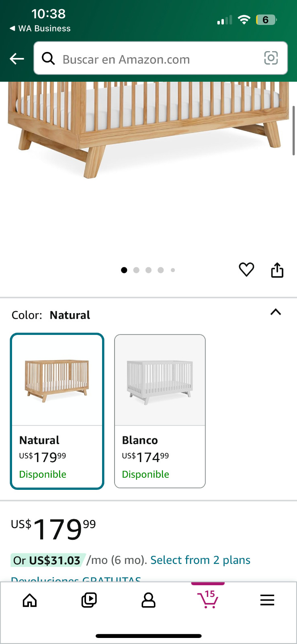
Task: Open the shopping cart with 15 items
Action: coord(208,600)
